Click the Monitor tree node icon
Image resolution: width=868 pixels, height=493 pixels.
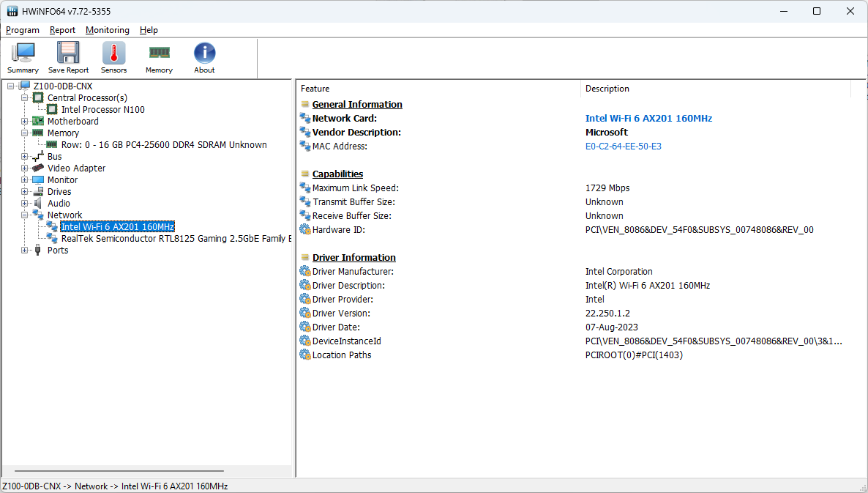click(x=37, y=180)
